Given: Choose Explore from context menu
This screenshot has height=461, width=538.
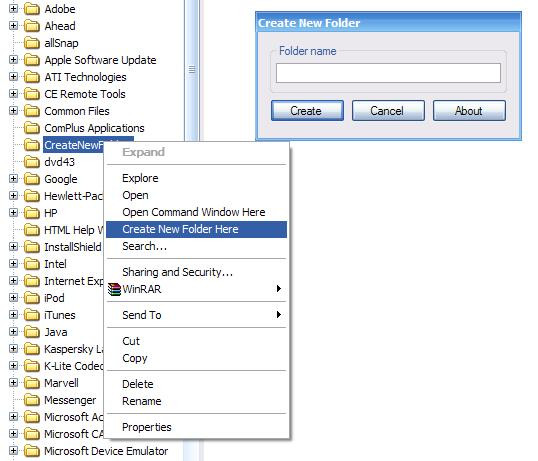Looking at the screenshot, I should coord(196,178).
